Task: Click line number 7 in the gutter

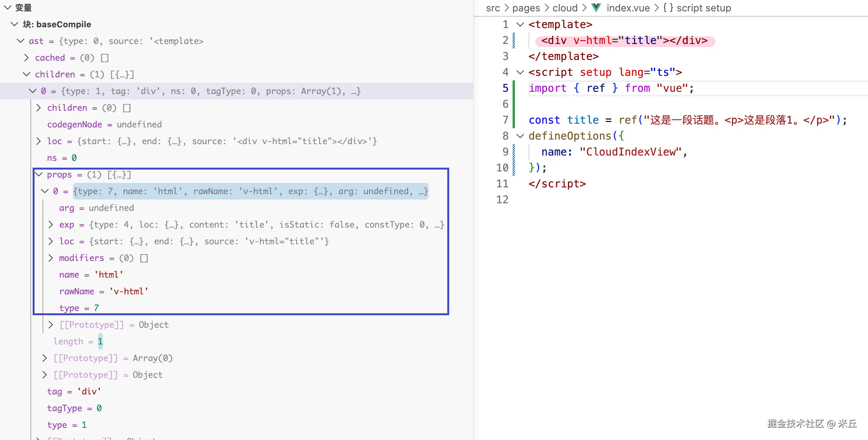Action: point(505,120)
